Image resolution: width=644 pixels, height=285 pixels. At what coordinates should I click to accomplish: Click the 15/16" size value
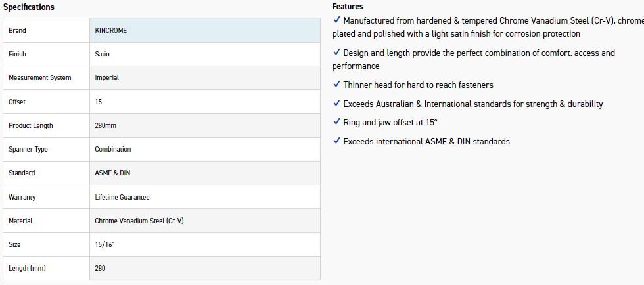coord(104,244)
